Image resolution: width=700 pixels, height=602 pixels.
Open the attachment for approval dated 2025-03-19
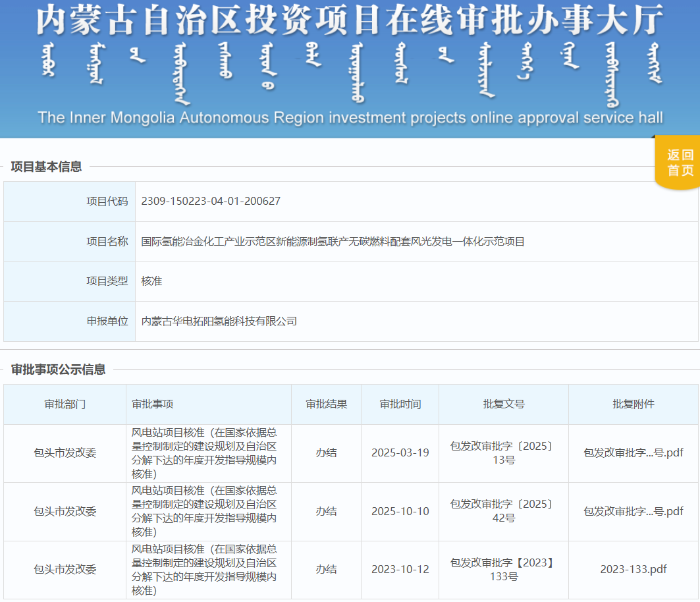coord(633,453)
